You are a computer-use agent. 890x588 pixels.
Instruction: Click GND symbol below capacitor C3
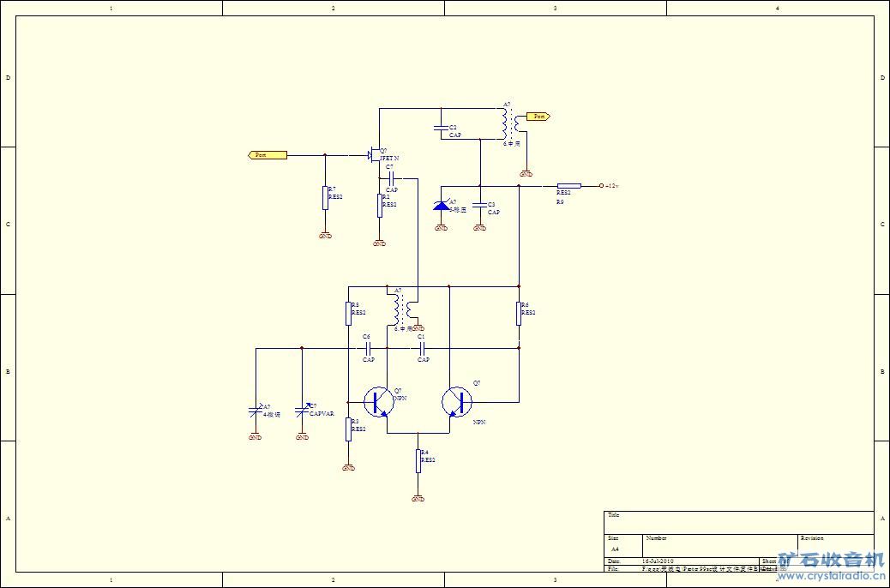pos(479,228)
